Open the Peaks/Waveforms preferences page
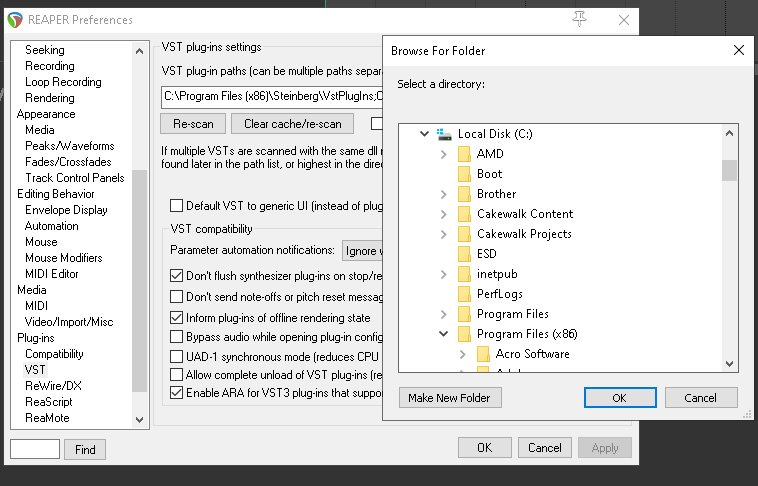 [x=70, y=146]
